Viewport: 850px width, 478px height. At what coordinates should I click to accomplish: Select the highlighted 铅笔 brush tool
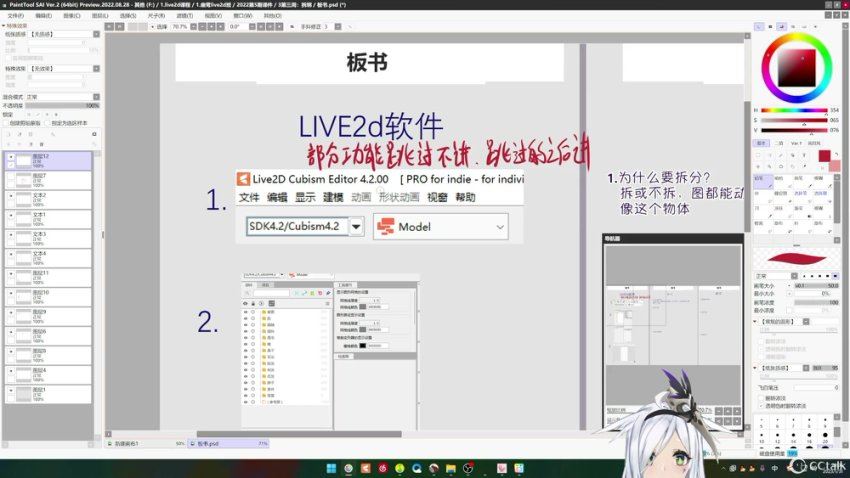[763, 182]
